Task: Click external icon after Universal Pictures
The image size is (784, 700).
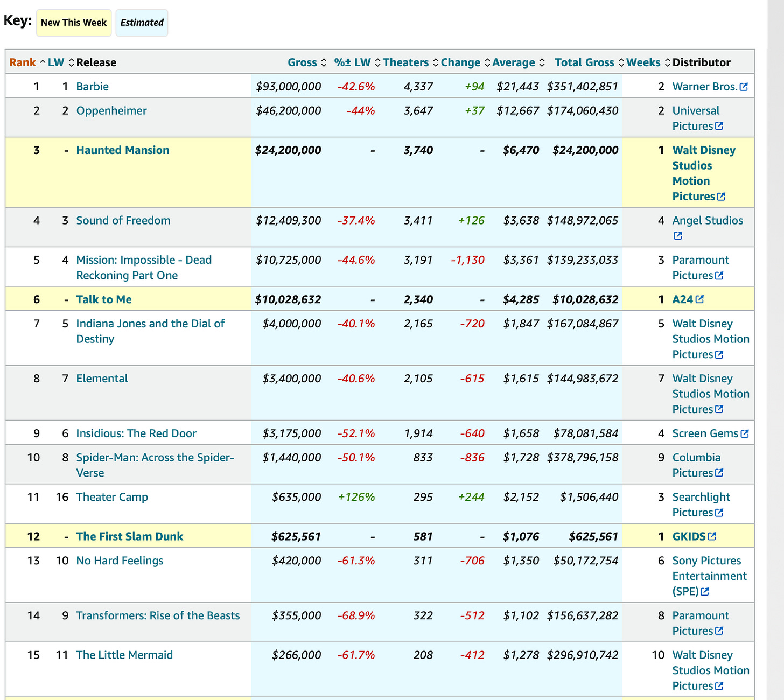Action: click(719, 126)
